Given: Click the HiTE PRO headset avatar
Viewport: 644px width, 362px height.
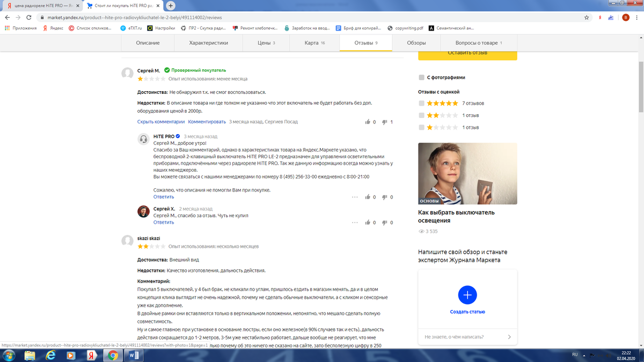Looking at the screenshot, I should click(143, 139).
